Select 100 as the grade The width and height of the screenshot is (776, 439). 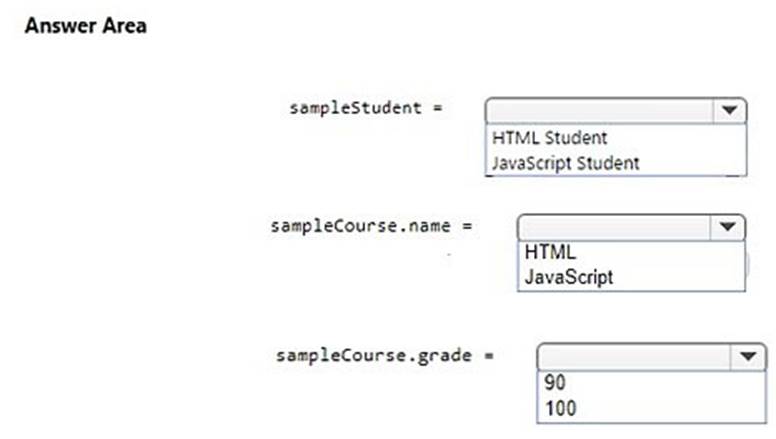click(560, 407)
